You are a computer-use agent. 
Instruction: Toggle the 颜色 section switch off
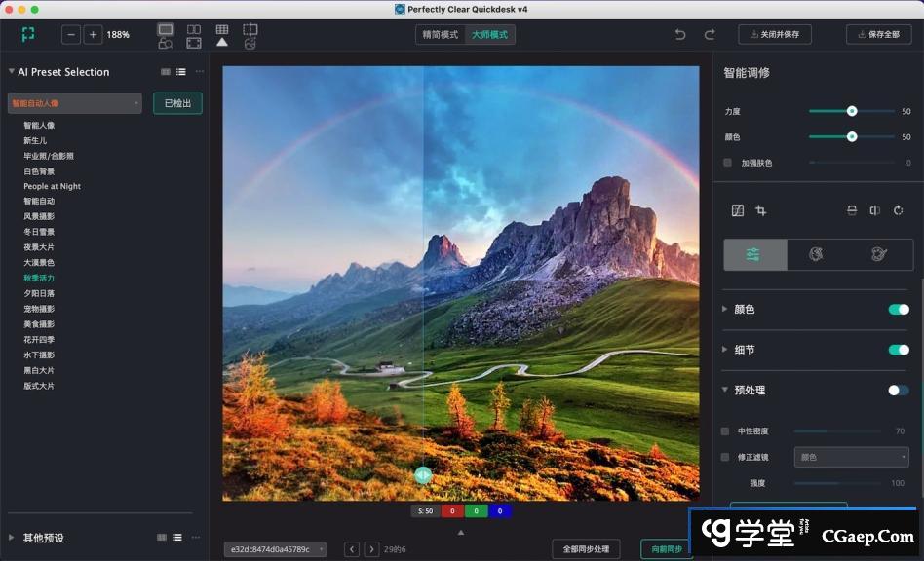click(x=898, y=310)
